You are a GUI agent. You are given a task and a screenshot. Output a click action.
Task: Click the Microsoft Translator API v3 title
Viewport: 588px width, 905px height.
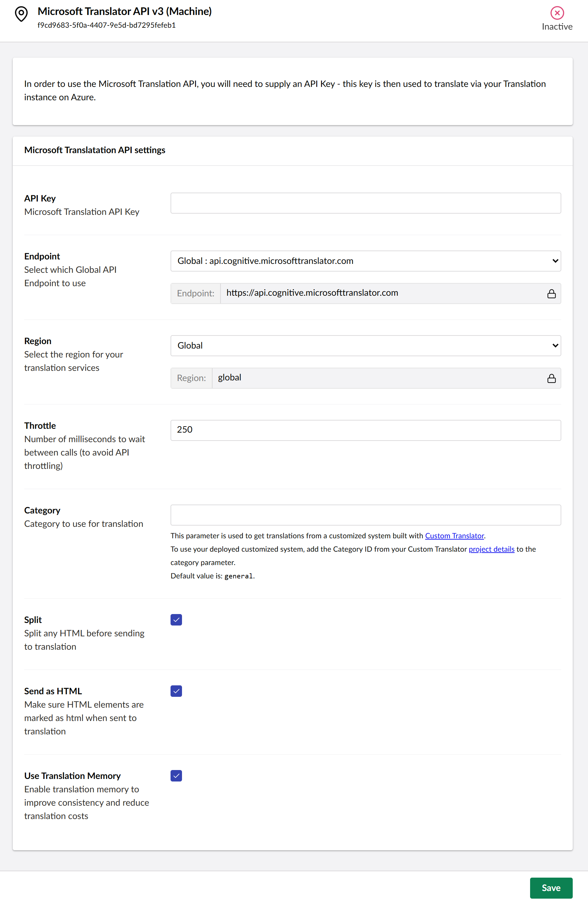tap(124, 11)
